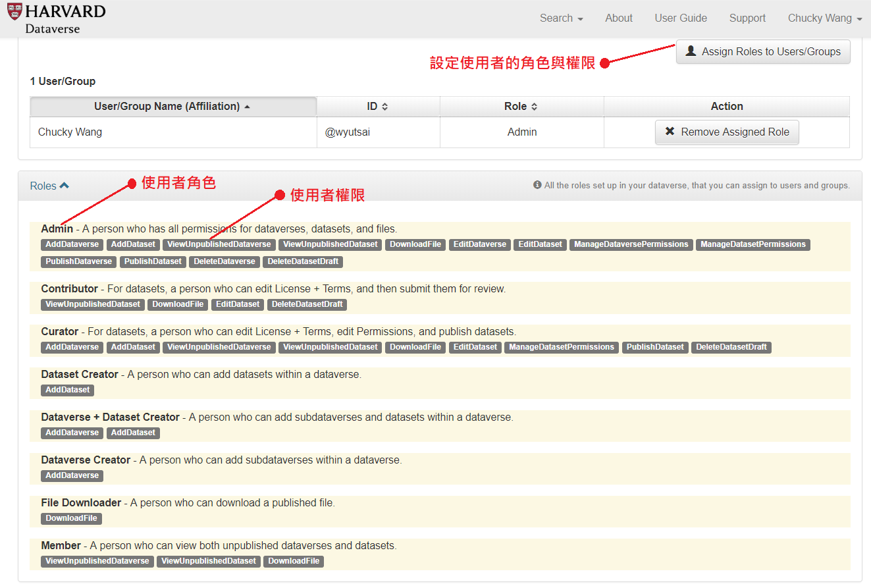This screenshot has width=871, height=588.
Task: Click Member's ViewUnpublishedDataset tag
Action: pos(209,561)
